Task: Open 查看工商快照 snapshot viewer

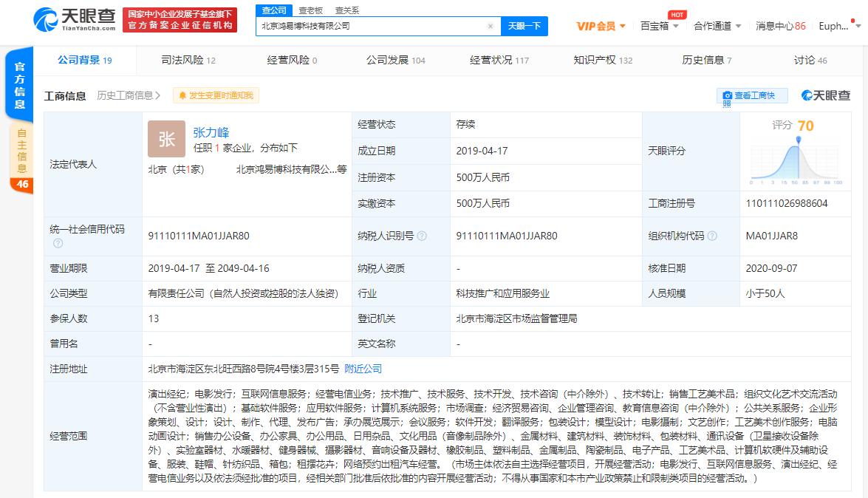Action: (752, 95)
